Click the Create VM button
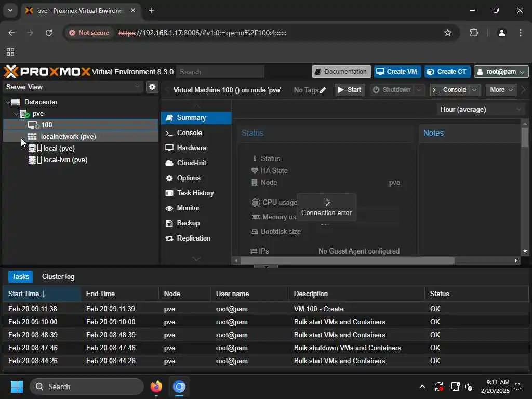The height and width of the screenshot is (399, 532). pos(397,72)
